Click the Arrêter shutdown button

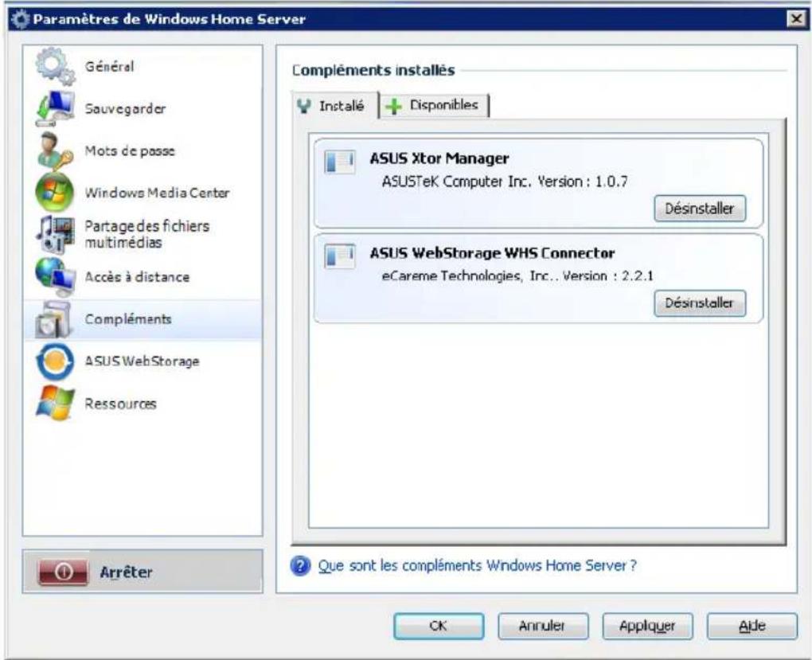point(142,572)
